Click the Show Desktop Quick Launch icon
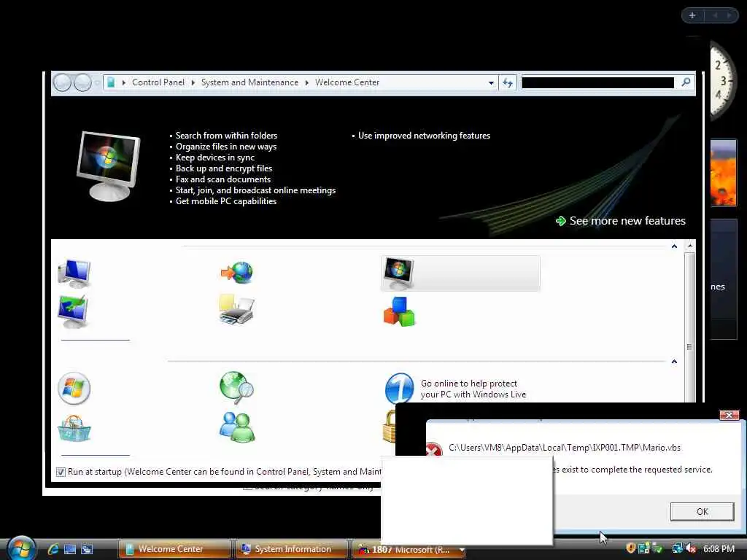 (70, 549)
